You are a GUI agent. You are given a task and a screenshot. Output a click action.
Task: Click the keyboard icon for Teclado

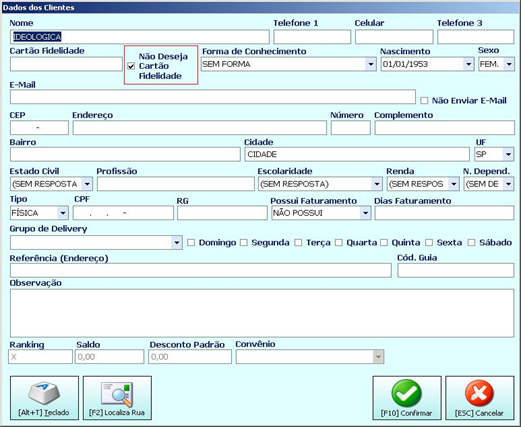coord(44,393)
